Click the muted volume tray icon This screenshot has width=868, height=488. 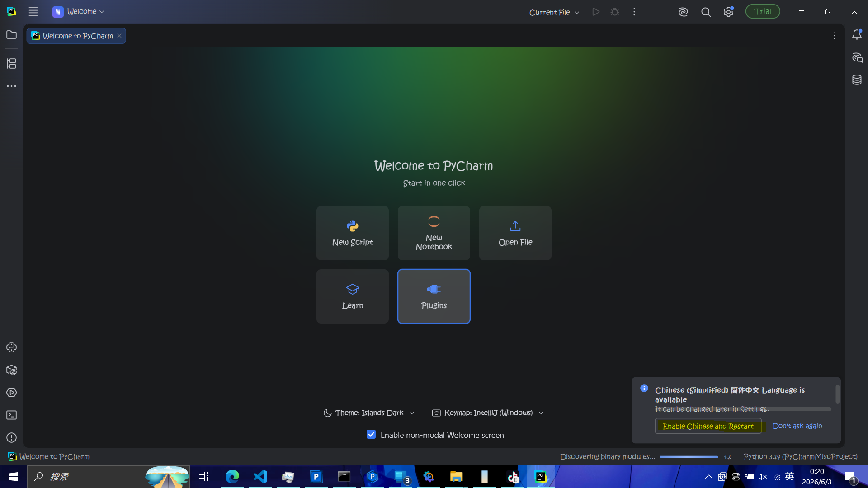coord(763,477)
